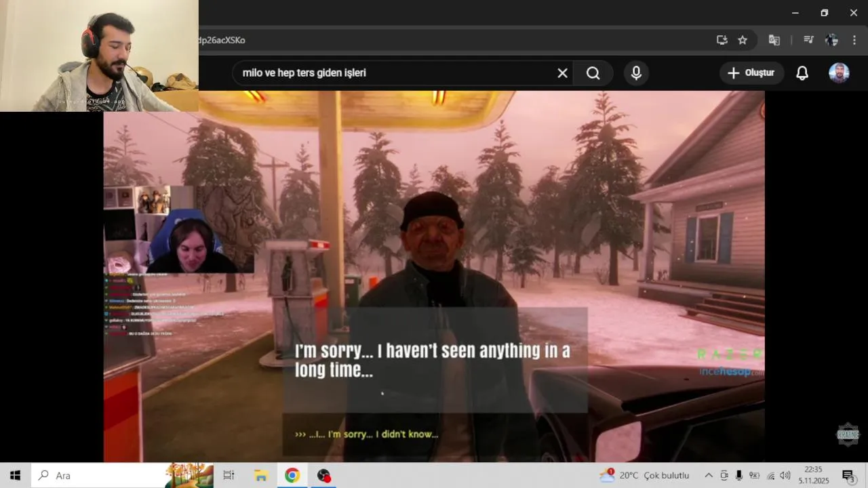Open the volume speaker tray icon

click(785, 475)
